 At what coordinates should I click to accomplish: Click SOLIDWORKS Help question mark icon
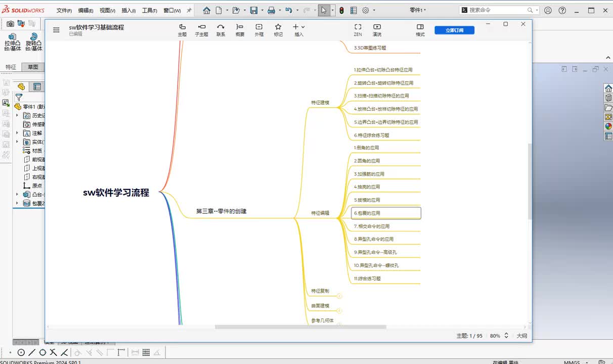coord(562,10)
